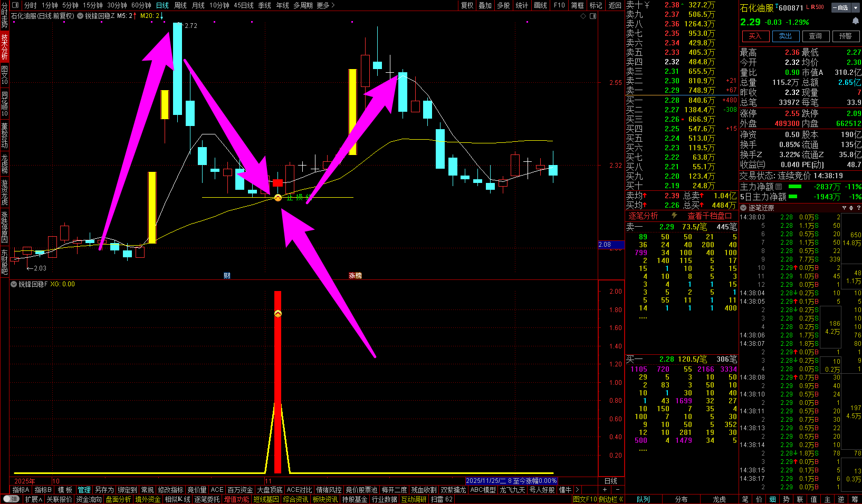Open the 锐锋回稳F indicator dropdown circle

(x=14, y=284)
